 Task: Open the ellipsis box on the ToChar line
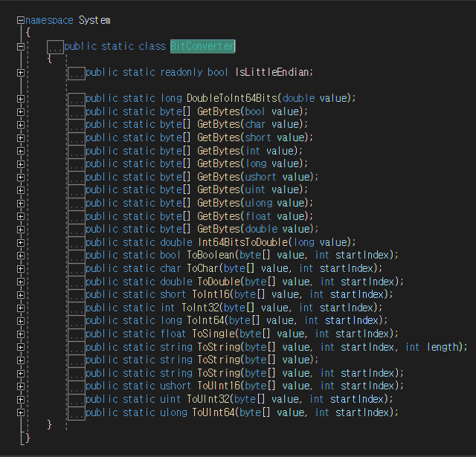coord(77,269)
